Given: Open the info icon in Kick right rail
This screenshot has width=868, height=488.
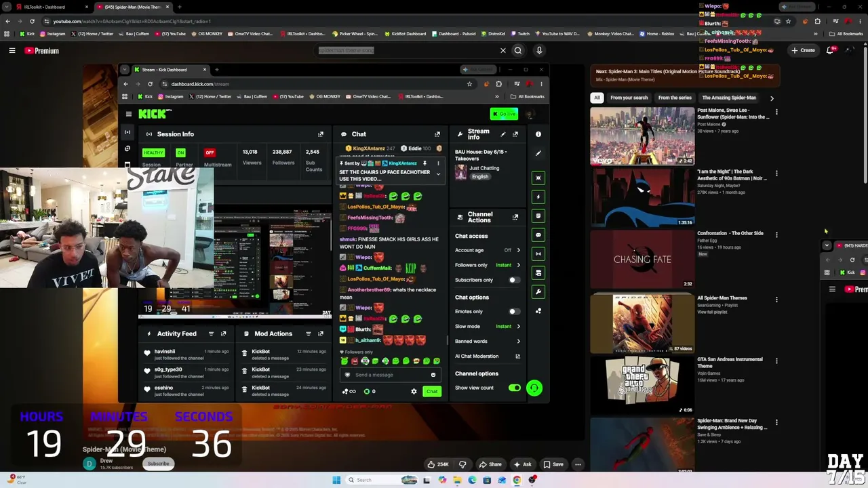Looking at the screenshot, I should [x=538, y=134].
